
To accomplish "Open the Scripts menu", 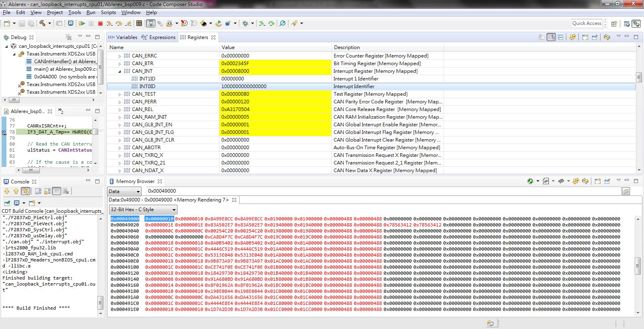I will pos(108,12).
